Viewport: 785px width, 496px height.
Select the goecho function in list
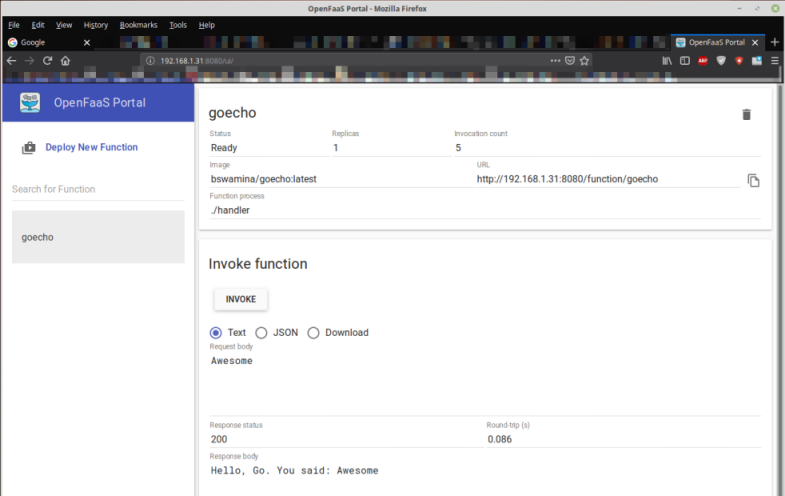coord(98,237)
